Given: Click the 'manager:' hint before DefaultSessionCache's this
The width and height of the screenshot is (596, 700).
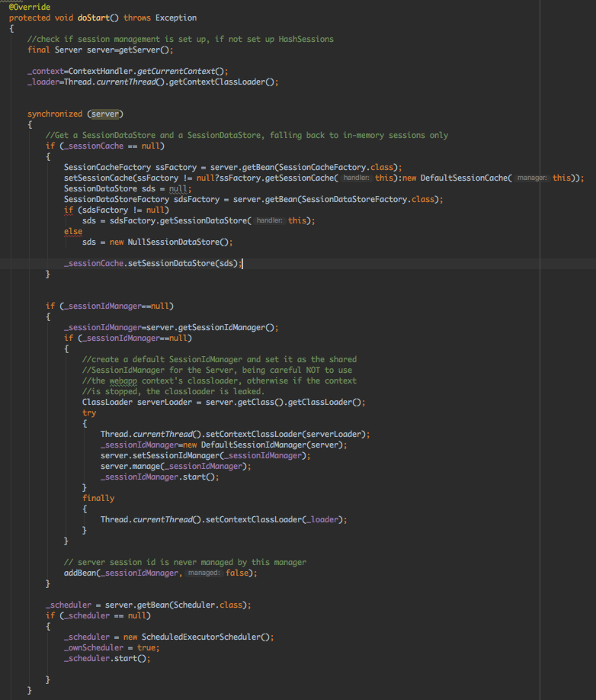Looking at the screenshot, I should pyautogui.click(x=532, y=178).
